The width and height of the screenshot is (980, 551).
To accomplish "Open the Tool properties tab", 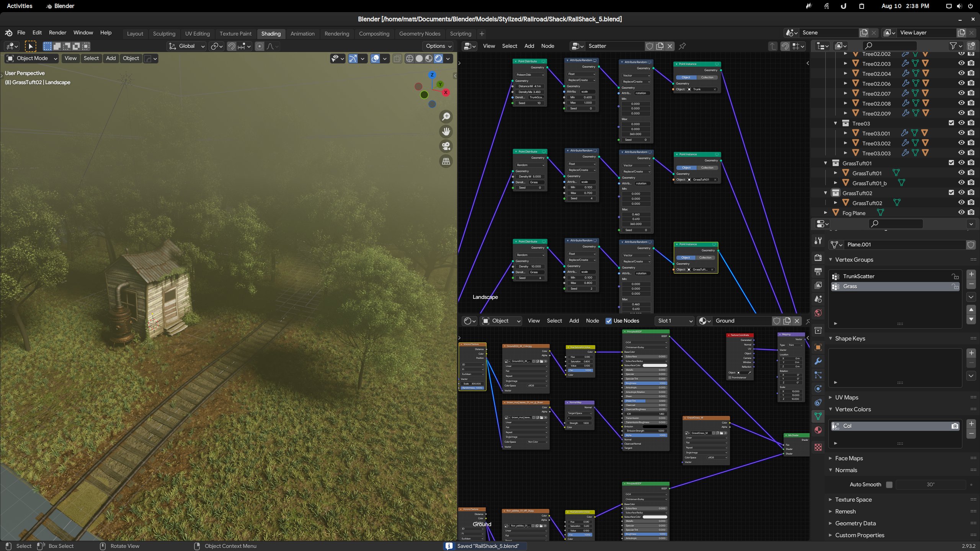I will pyautogui.click(x=818, y=241).
